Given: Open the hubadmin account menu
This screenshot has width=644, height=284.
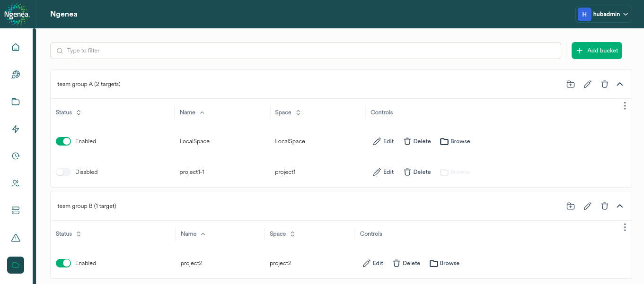Looking at the screenshot, I should (604, 14).
